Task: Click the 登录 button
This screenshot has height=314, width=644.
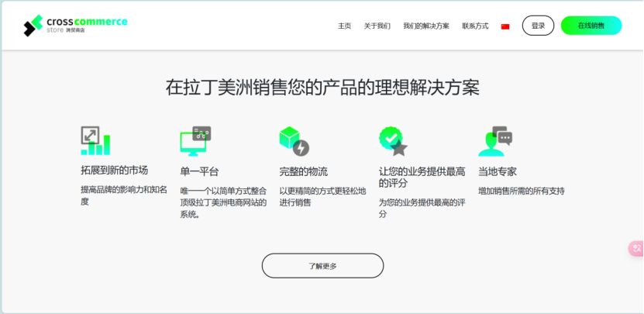Action: (538, 26)
